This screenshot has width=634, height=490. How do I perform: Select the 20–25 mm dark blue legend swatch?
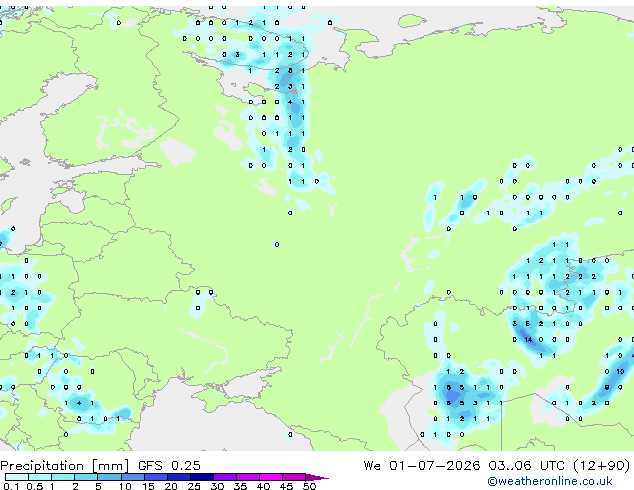(x=178, y=477)
